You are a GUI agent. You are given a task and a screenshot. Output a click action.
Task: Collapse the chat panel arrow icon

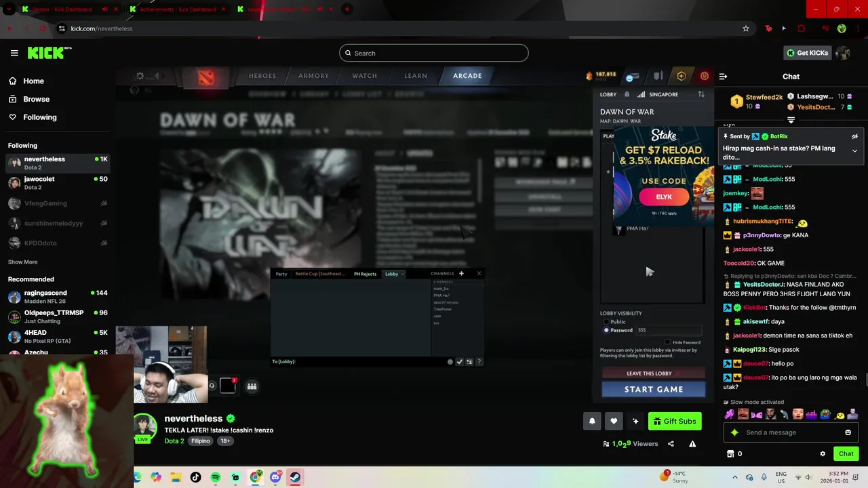point(723,77)
